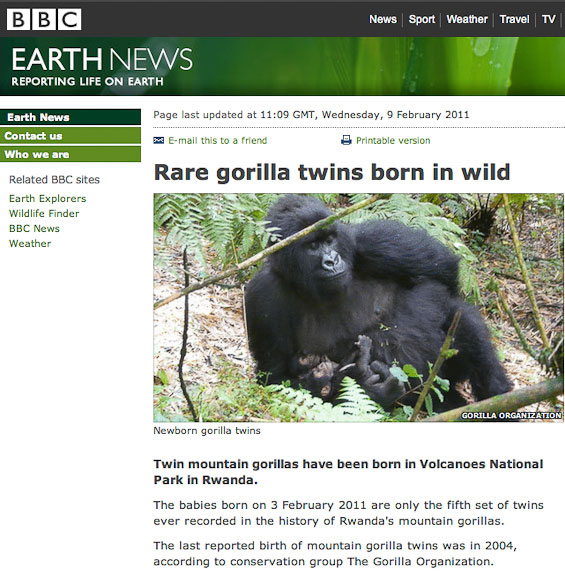Open the Wildlife Finder link

[44, 213]
